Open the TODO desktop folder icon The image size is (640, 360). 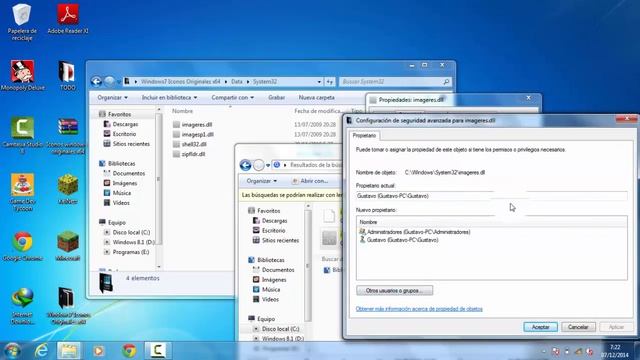pos(67,76)
